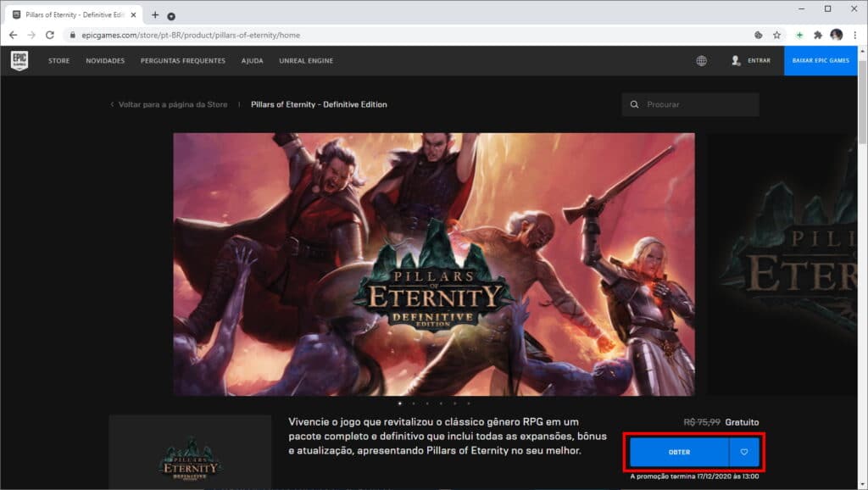Click the main game artwork image
The height and width of the screenshot is (490, 868).
click(x=434, y=264)
